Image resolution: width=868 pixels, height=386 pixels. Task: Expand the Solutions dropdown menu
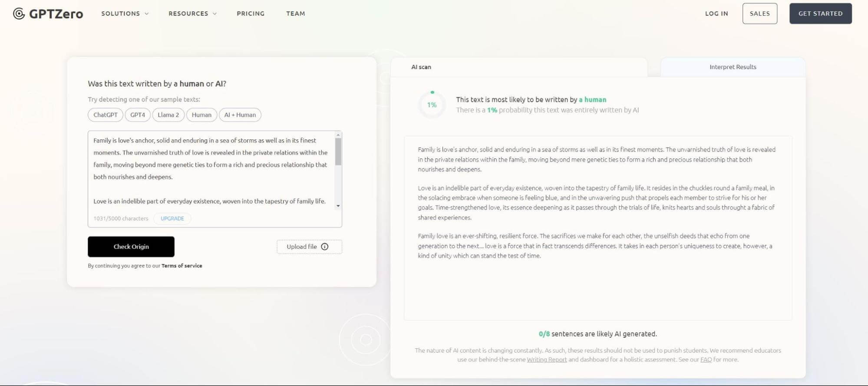[125, 13]
